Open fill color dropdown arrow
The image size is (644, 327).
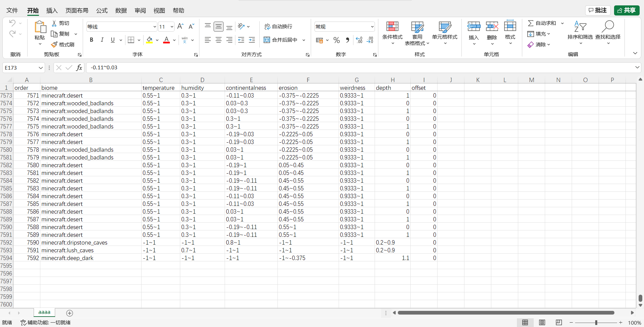[157, 40]
